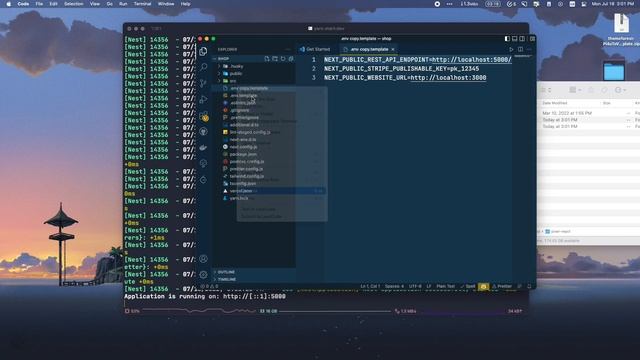Click Spaces: 4 indentation in status bar
Image resolution: width=640 pixels, height=360 pixels.
[x=394, y=287]
